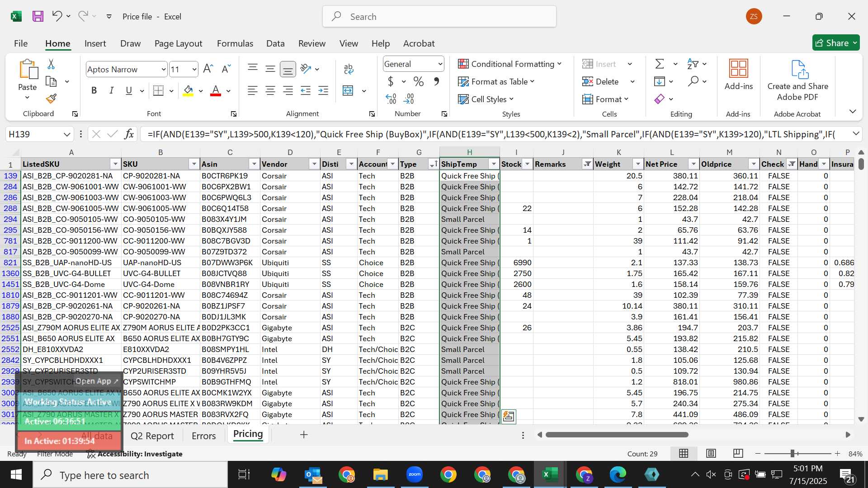Expand the formula bar
This screenshot has height=488, width=868.
(856, 134)
